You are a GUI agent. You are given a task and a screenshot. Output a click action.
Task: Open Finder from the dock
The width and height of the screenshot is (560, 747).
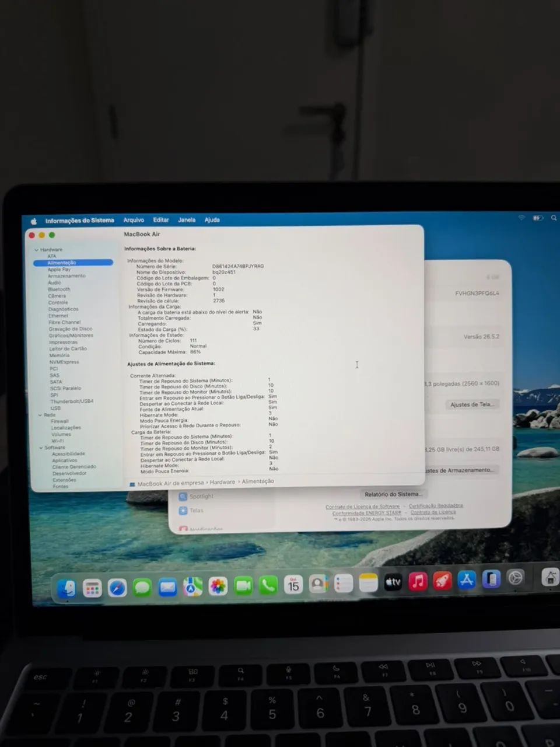coord(67,588)
